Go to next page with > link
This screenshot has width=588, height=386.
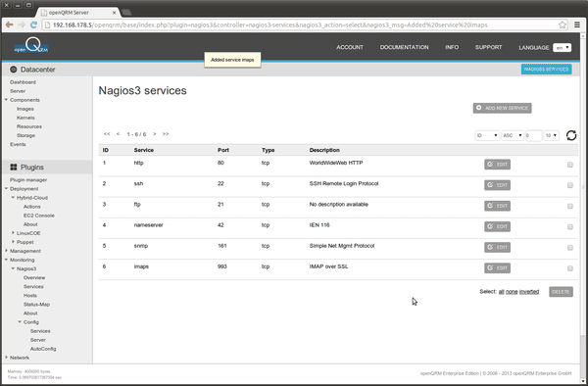(155, 134)
